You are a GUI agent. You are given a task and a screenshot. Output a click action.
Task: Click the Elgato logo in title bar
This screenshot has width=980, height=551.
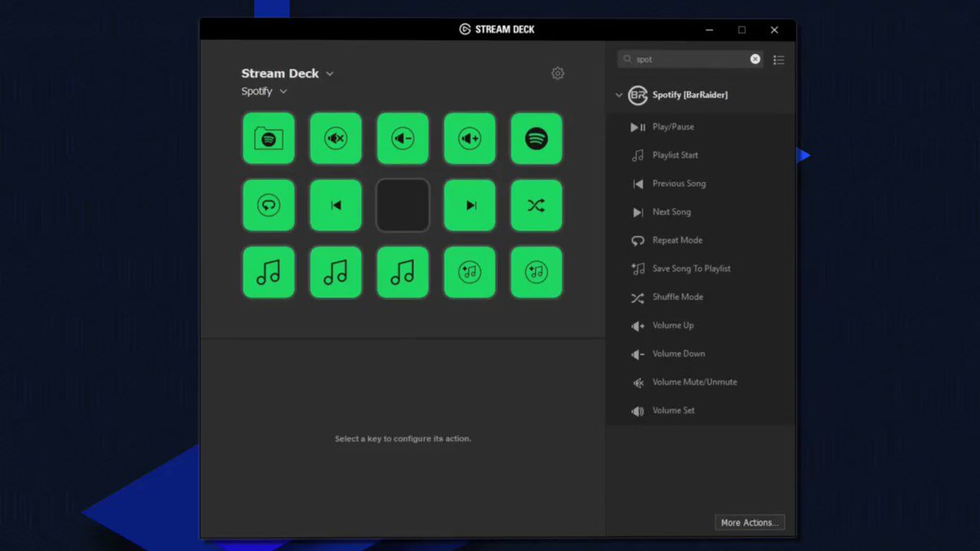coord(465,29)
